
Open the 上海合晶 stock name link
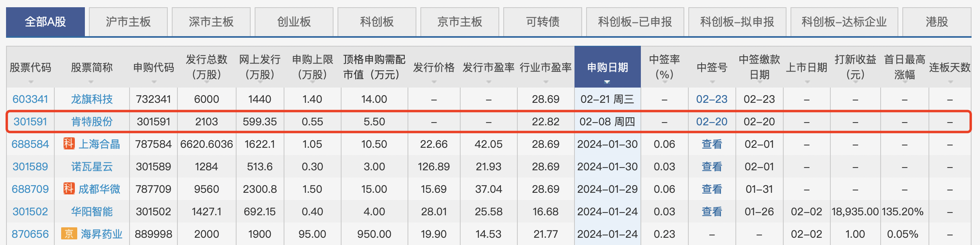(99, 144)
